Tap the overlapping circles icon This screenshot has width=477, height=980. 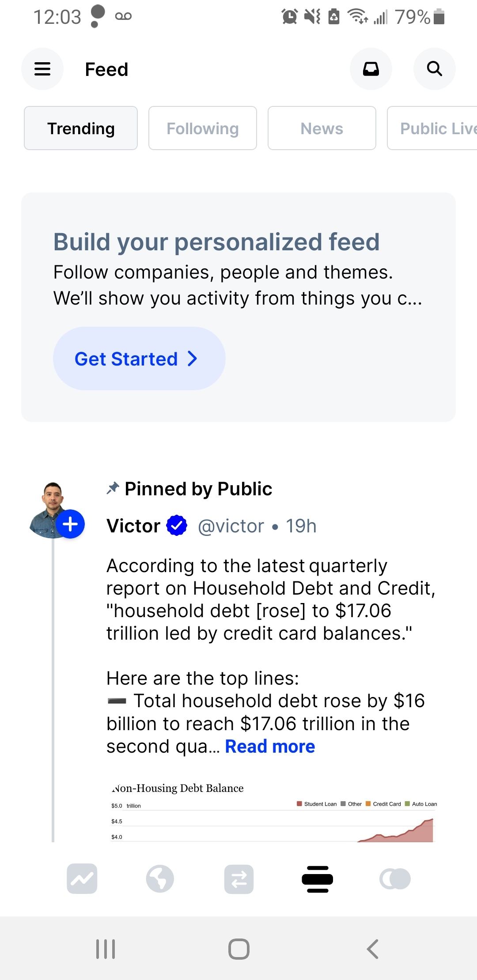(x=395, y=878)
